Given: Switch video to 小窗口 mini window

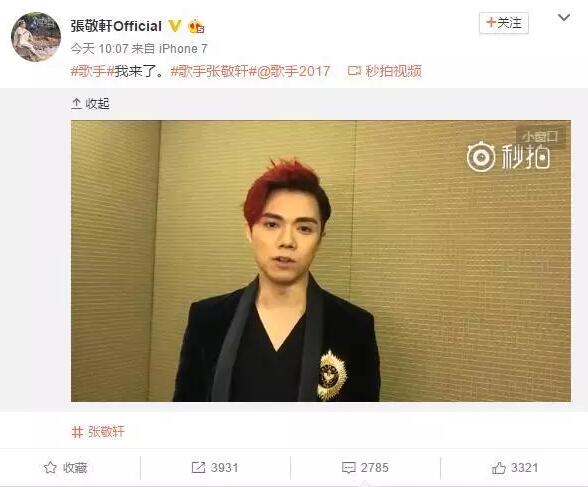Looking at the screenshot, I should (540, 137).
